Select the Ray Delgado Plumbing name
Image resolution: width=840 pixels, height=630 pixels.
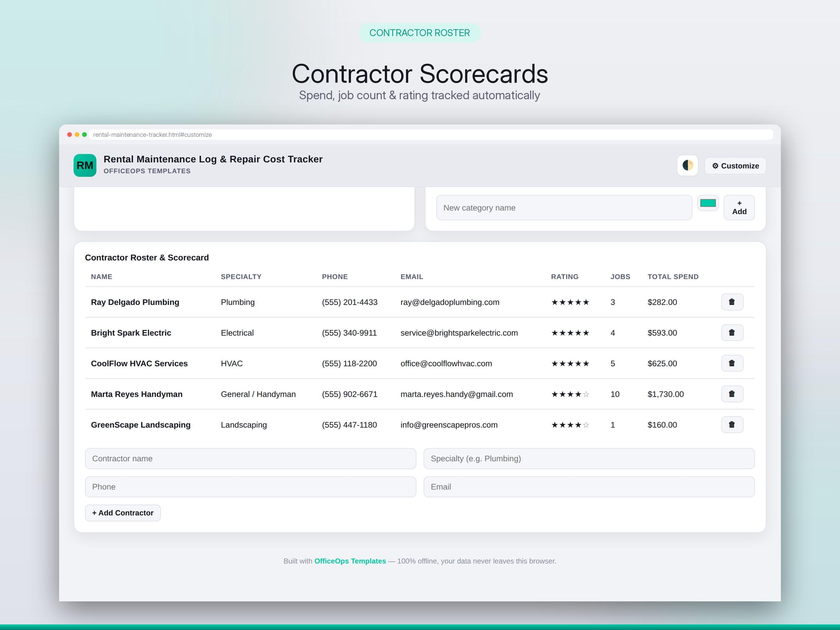click(x=135, y=302)
